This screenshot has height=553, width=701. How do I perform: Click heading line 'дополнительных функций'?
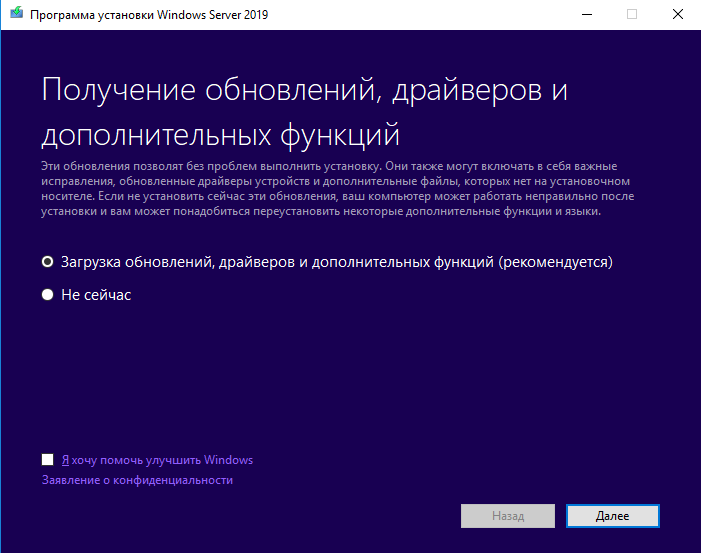pyautogui.click(x=220, y=133)
